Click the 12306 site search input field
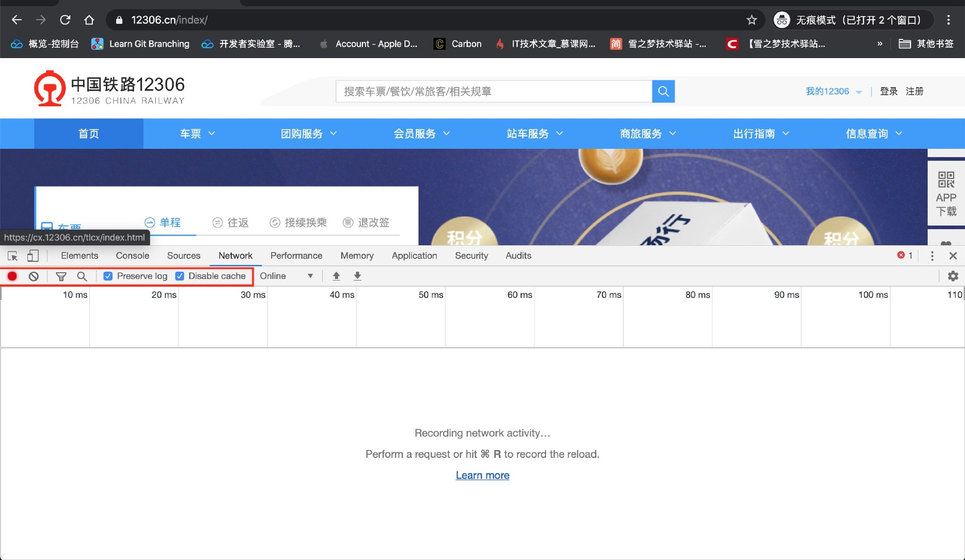 [494, 91]
